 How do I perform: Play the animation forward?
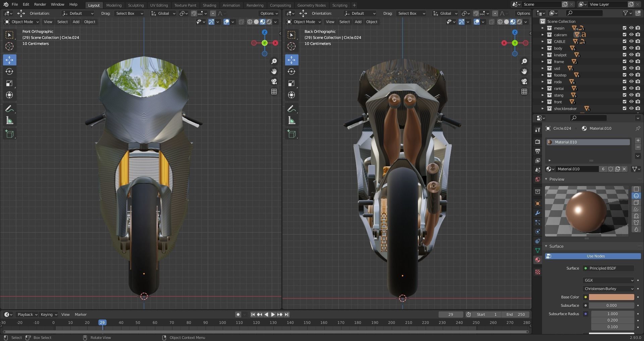(273, 315)
